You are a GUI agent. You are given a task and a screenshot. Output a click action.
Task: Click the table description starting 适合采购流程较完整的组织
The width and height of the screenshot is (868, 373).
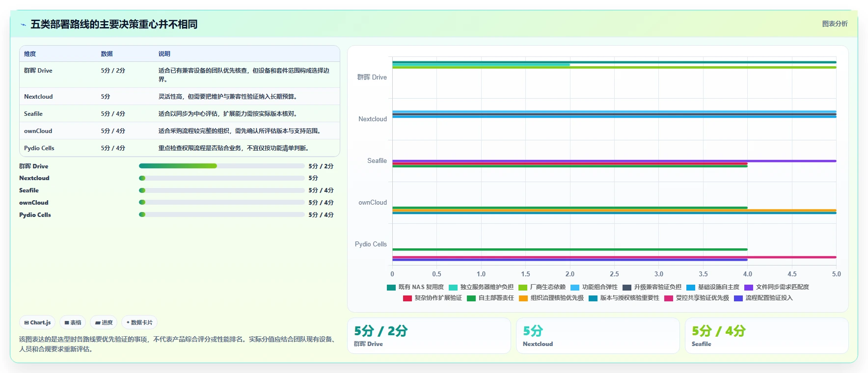click(x=240, y=131)
